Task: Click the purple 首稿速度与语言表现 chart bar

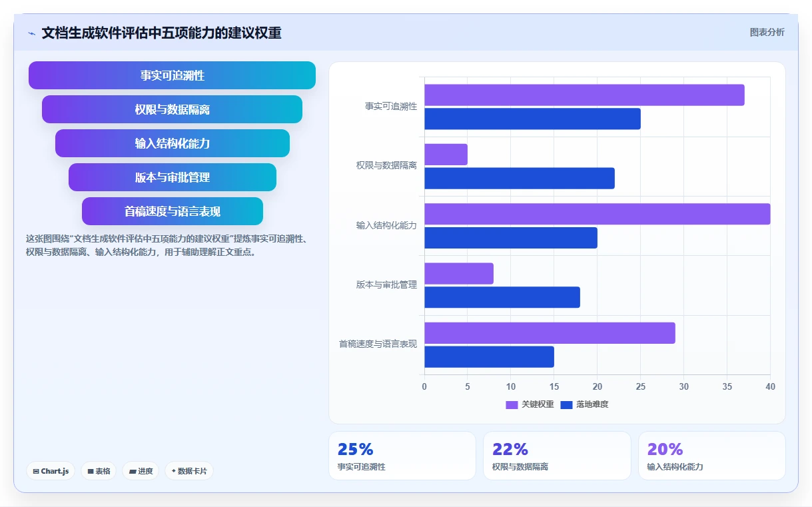Action: pos(550,333)
